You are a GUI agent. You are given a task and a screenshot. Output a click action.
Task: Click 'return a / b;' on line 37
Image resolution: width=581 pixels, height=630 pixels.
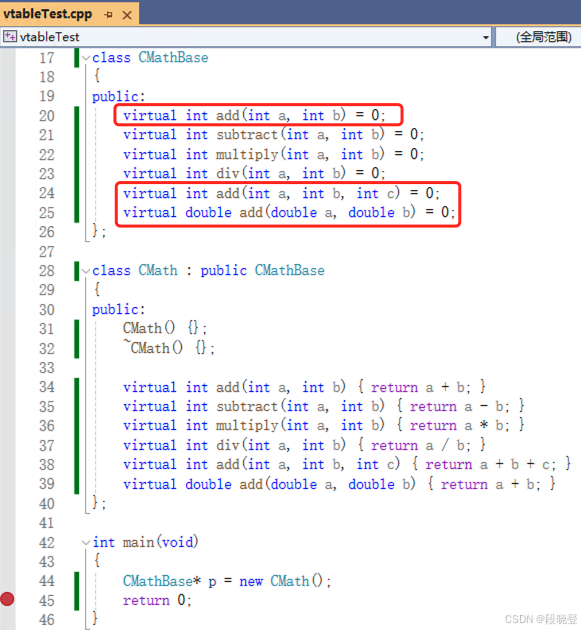pos(420,445)
